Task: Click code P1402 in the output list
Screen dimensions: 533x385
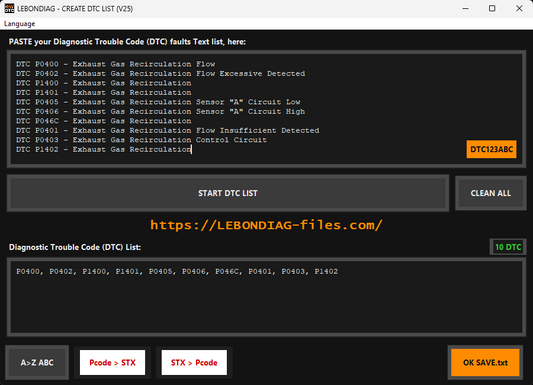Action: [x=326, y=272]
